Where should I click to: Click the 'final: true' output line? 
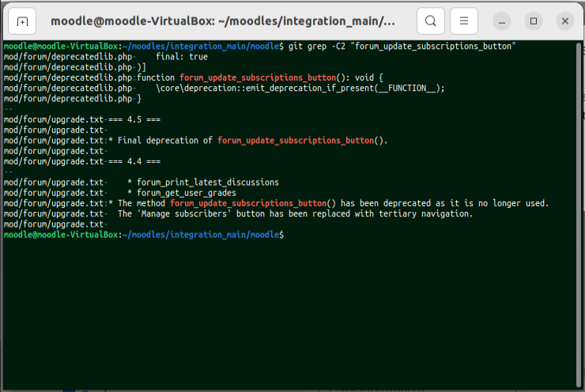106,57
